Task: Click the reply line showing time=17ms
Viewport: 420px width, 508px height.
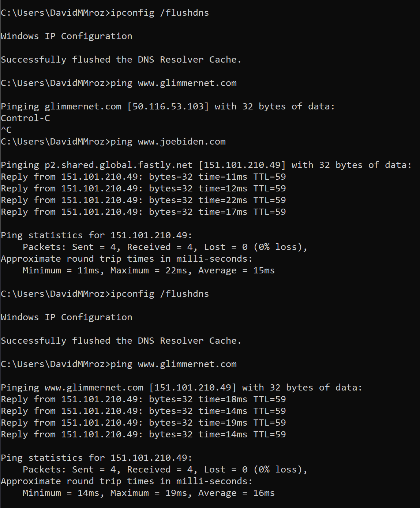Action: click(x=143, y=212)
